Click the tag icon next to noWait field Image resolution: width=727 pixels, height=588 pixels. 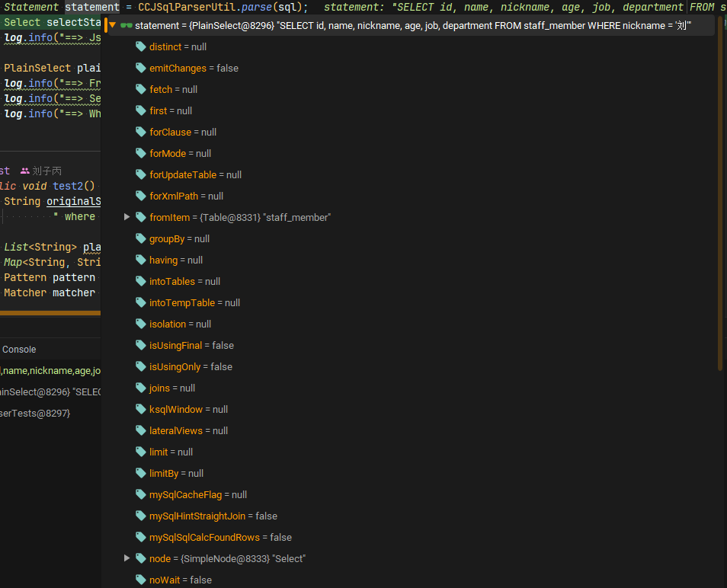140,580
